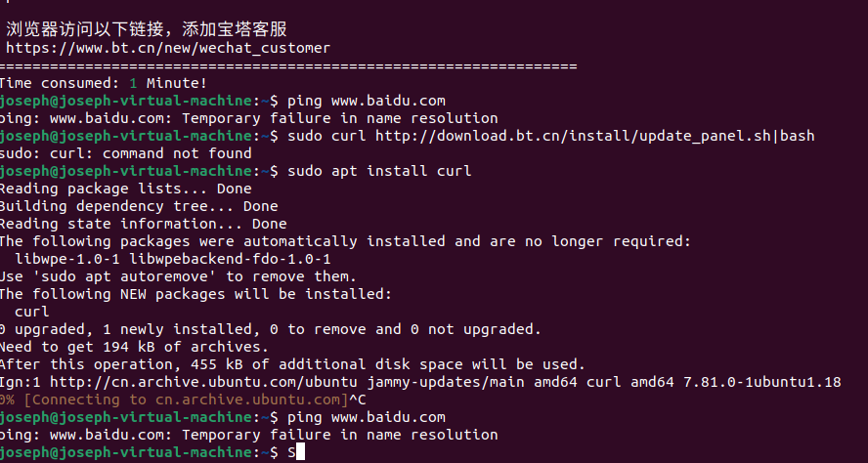Click the '455 kB of additional disk space' line
Viewport: 868px width, 463px height.
[x=292, y=364]
